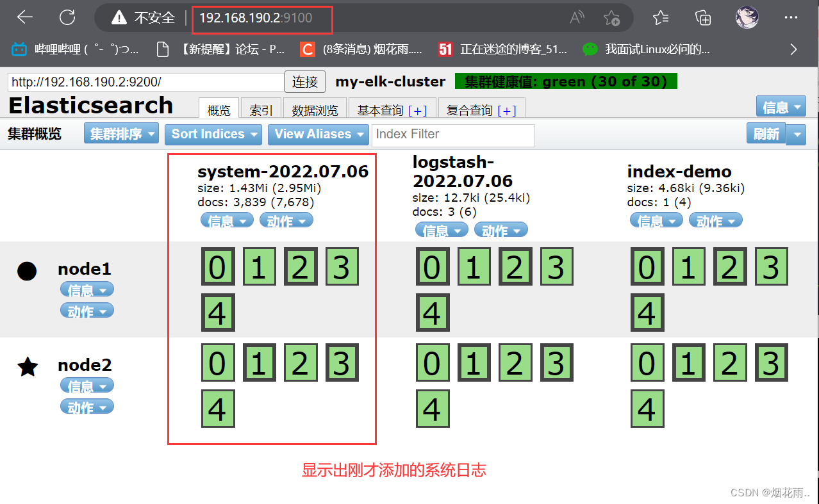Open 动作 menu for index-demo
Viewport: 819px width, 504px height.
point(715,220)
